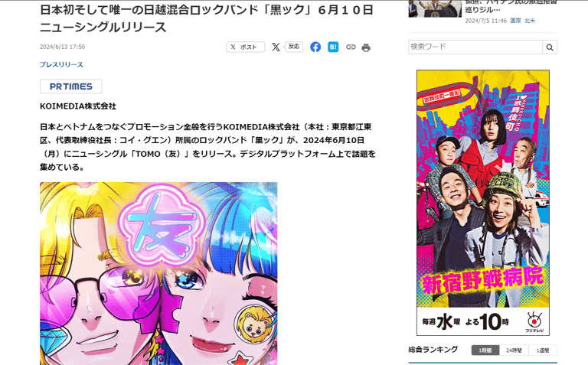Click the 反応 reactions bubble
This screenshot has width=588, height=365.
tap(294, 47)
